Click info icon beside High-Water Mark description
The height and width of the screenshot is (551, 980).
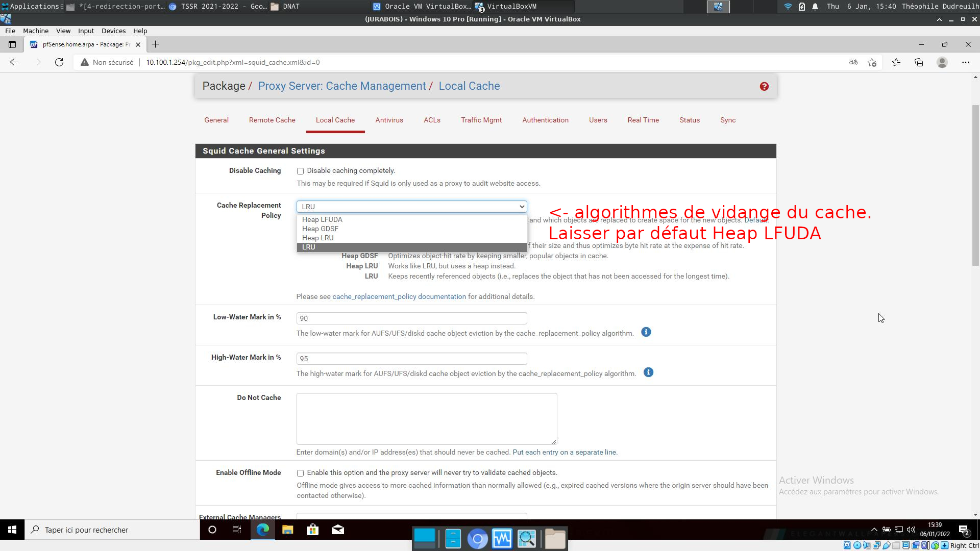point(648,372)
